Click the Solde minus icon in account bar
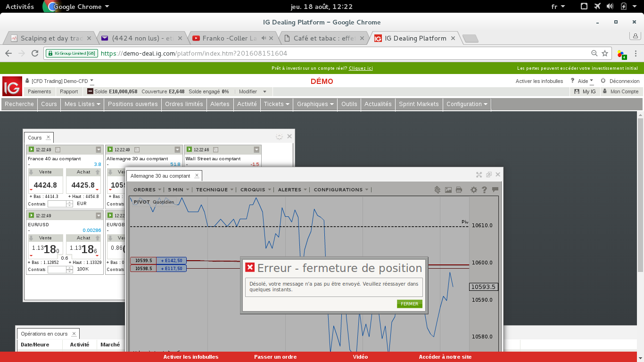This screenshot has height=362, width=644. [x=91, y=91]
